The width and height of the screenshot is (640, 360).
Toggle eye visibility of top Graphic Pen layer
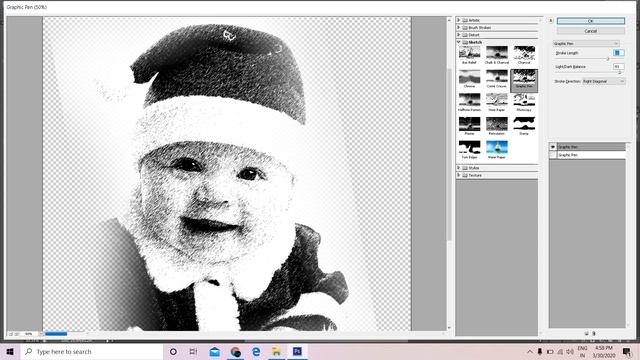tap(553, 147)
